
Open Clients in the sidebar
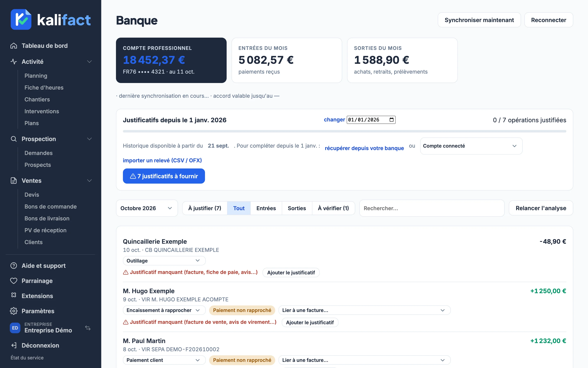[33, 242]
